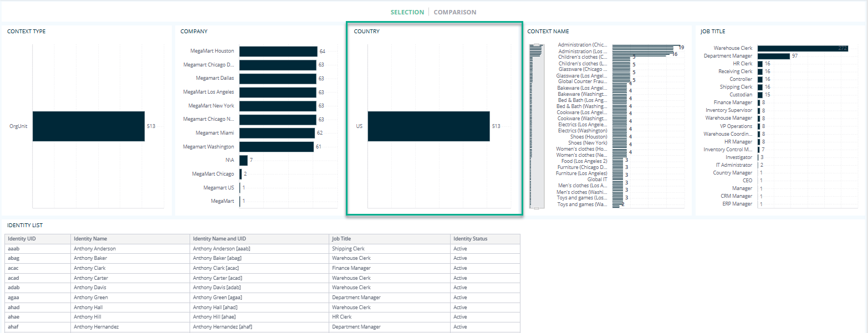This screenshot has width=868, height=333.
Task: Select the Megamart Dallas bar
Action: point(278,79)
